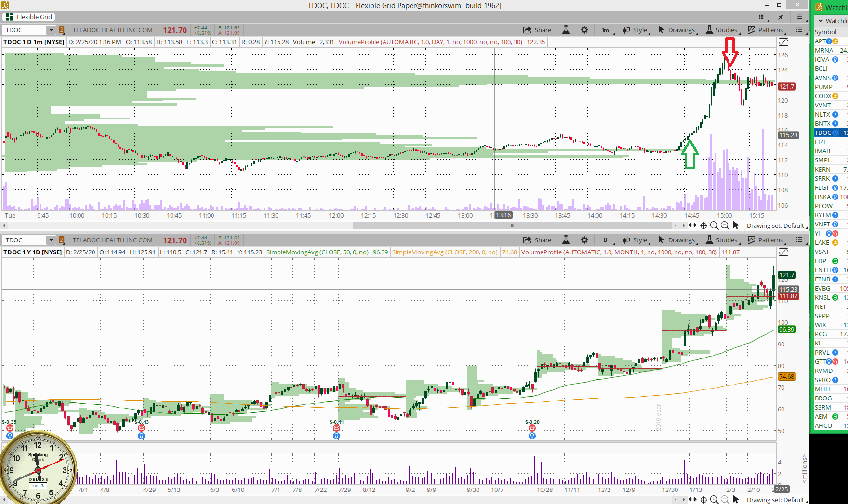Open upper chart actions list menu
Screen dimensions: 848x504
pos(799,30)
